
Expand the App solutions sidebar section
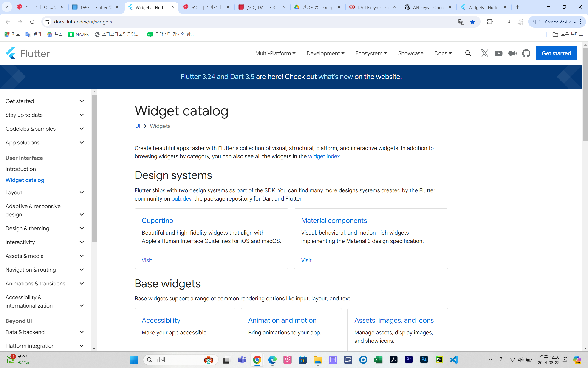click(45, 143)
